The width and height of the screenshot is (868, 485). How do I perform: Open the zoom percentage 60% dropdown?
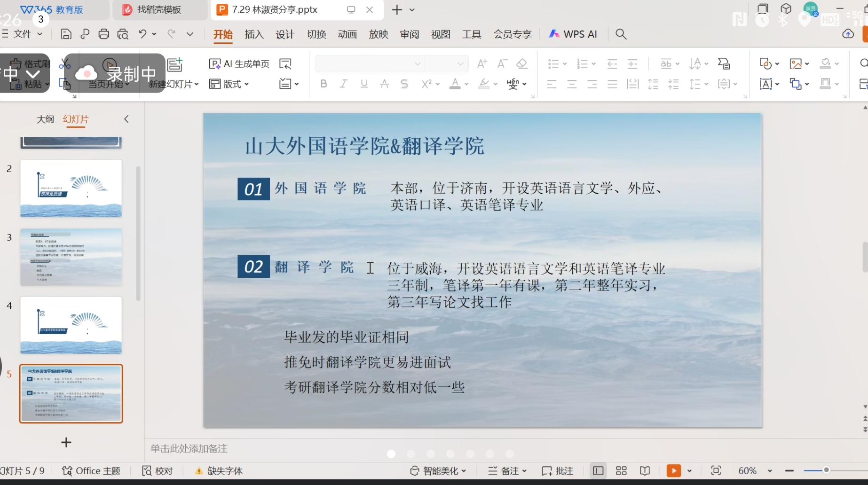pyautogui.click(x=770, y=471)
